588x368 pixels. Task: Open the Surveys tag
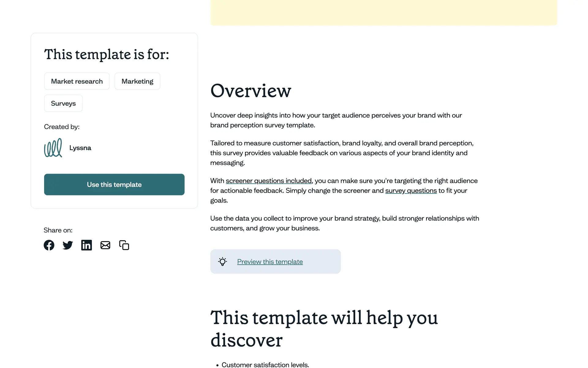(63, 103)
